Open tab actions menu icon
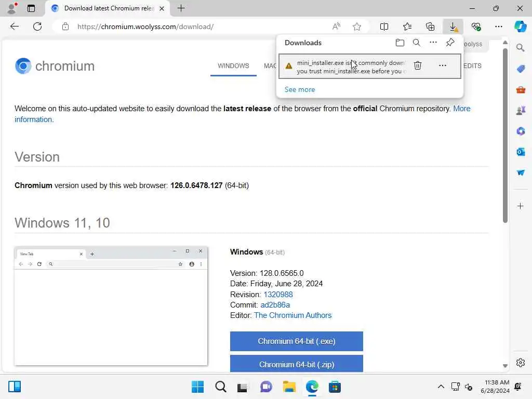Image resolution: width=532 pixels, height=399 pixels. coord(31,8)
